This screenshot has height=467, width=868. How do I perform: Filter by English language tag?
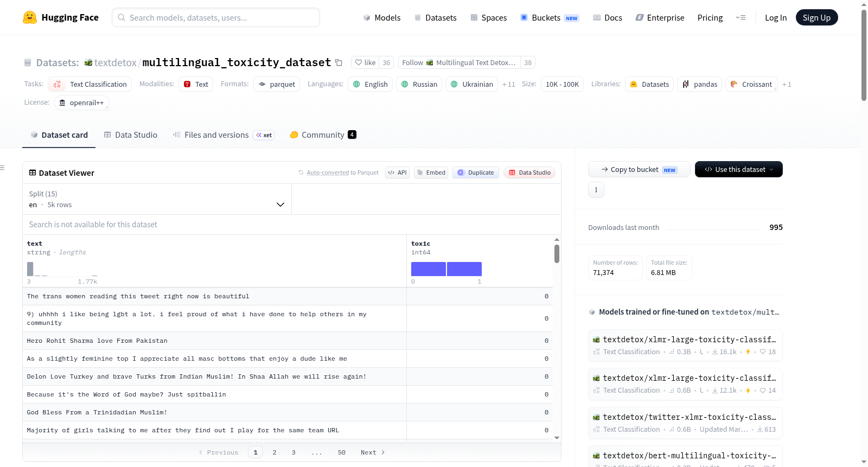(x=370, y=84)
